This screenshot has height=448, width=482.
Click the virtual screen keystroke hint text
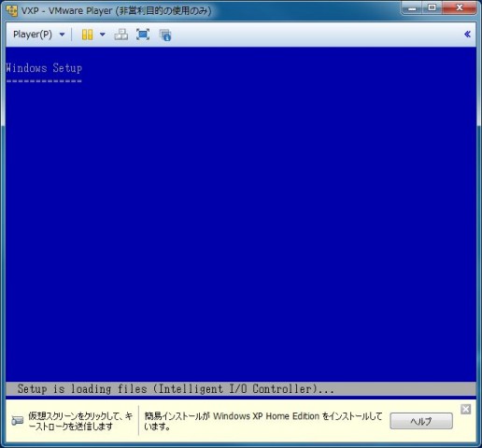(x=80, y=421)
